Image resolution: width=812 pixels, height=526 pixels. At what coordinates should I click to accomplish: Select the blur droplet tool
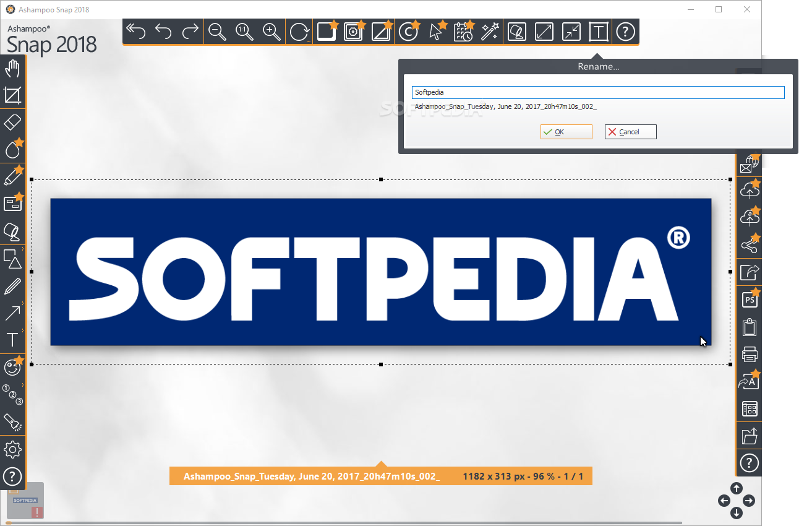12,149
